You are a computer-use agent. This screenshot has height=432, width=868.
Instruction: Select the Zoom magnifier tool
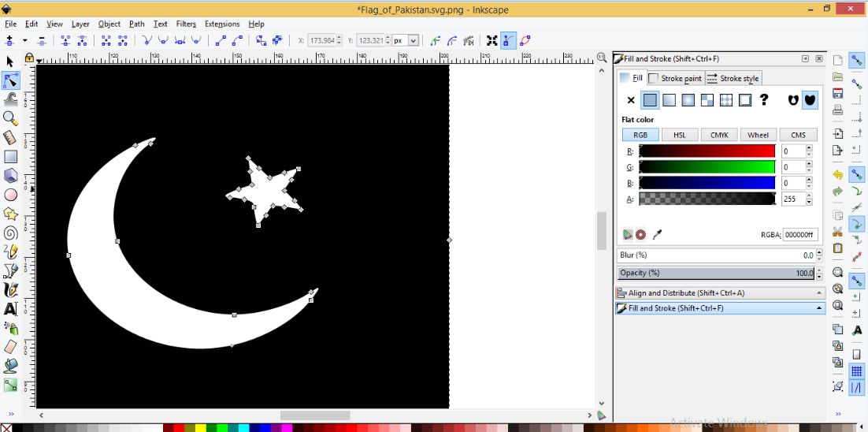[x=10, y=118]
